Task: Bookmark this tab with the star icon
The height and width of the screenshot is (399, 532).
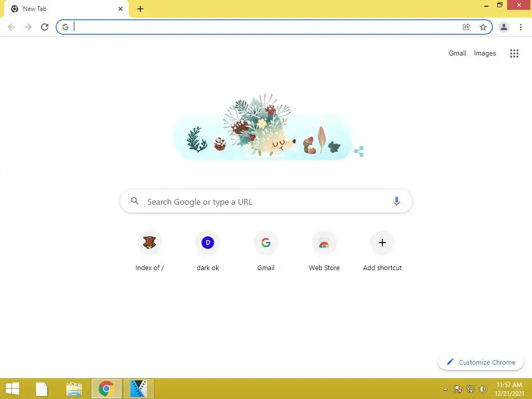Action: click(483, 27)
